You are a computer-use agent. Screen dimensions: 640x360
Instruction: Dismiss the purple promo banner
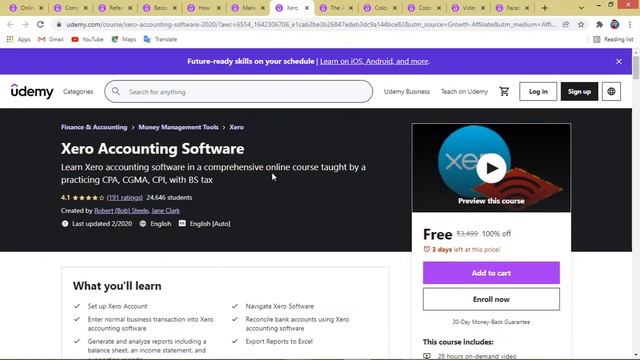(x=619, y=61)
